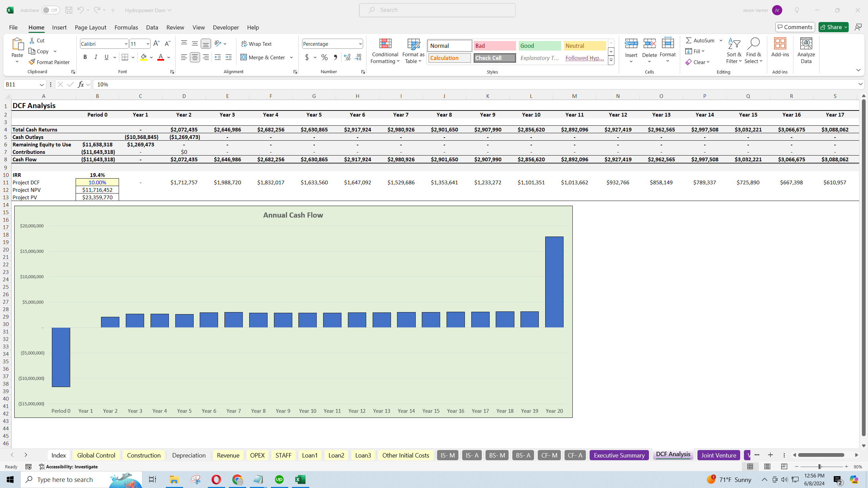The image size is (868, 488).
Task: Switch to Executive Summary sheet tab
Action: 619,455
